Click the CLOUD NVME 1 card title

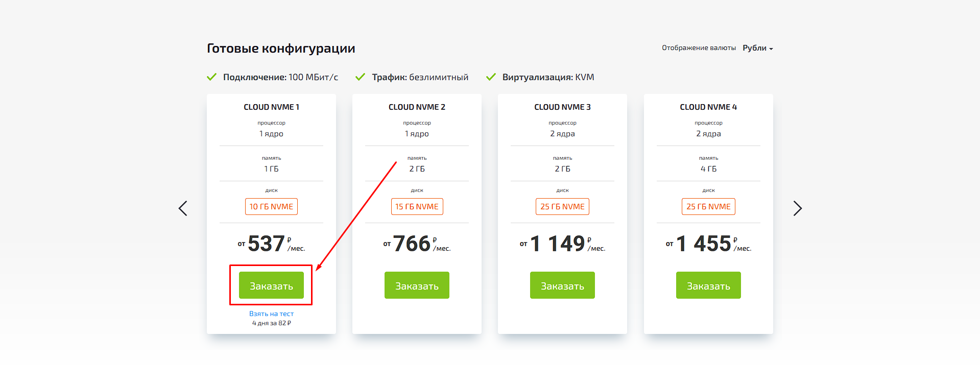tap(271, 107)
